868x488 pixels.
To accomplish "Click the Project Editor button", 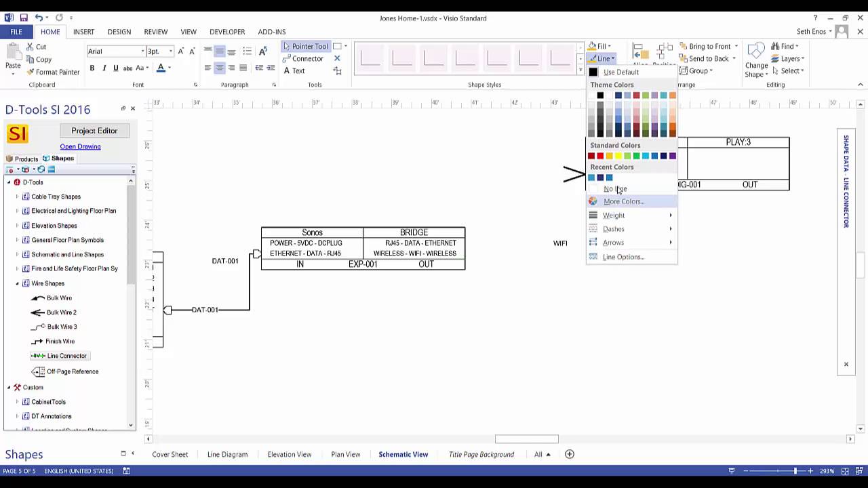I will click(94, 131).
